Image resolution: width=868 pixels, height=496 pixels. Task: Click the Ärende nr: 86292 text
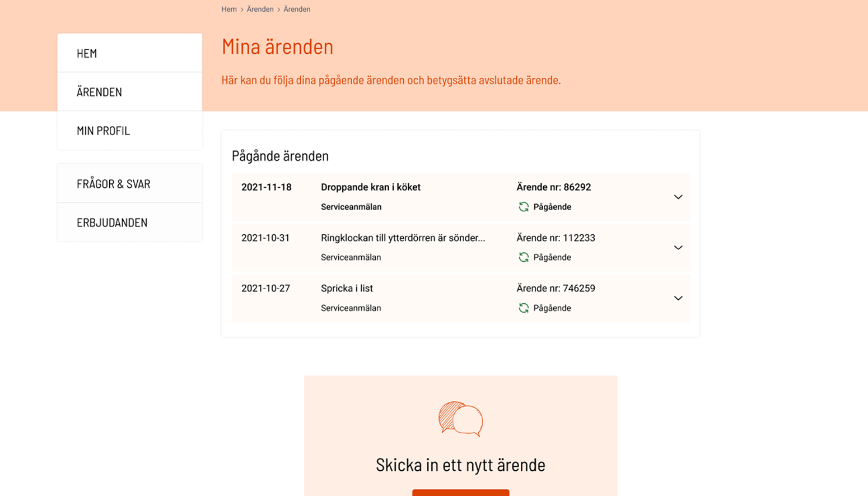pos(553,187)
